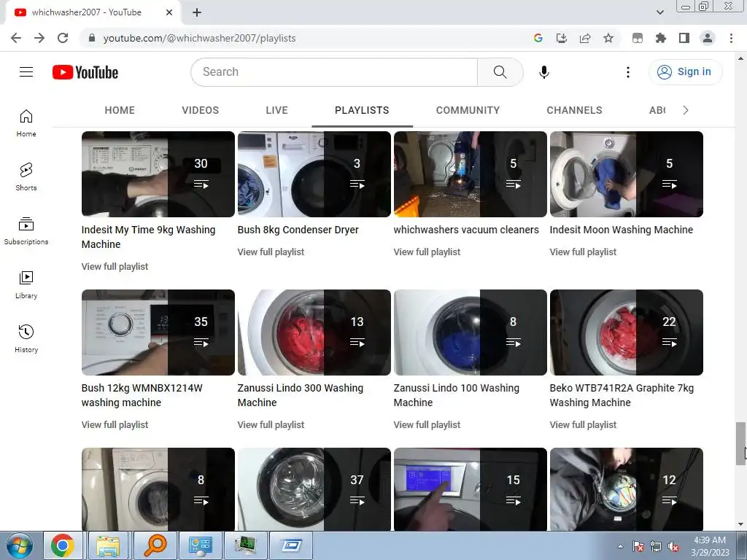Screen dimensions: 747x560
Task: View full playlist for Zanussi Lindo 100
Action: click(427, 425)
